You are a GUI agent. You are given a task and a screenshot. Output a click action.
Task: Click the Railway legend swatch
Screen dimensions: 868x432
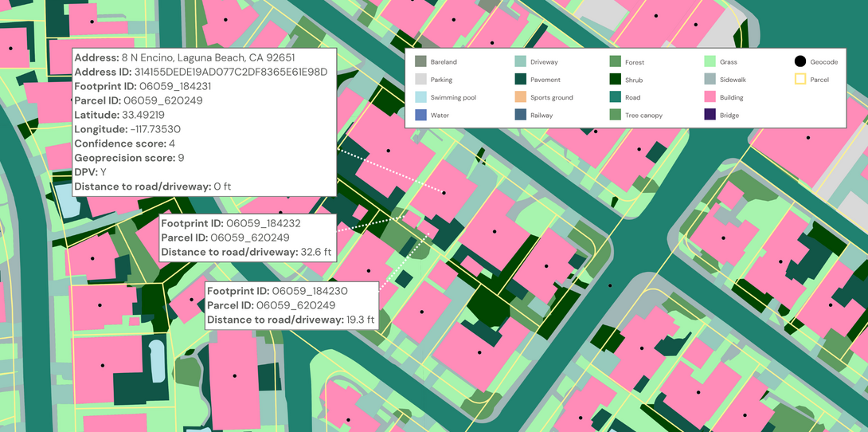point(520,116)
